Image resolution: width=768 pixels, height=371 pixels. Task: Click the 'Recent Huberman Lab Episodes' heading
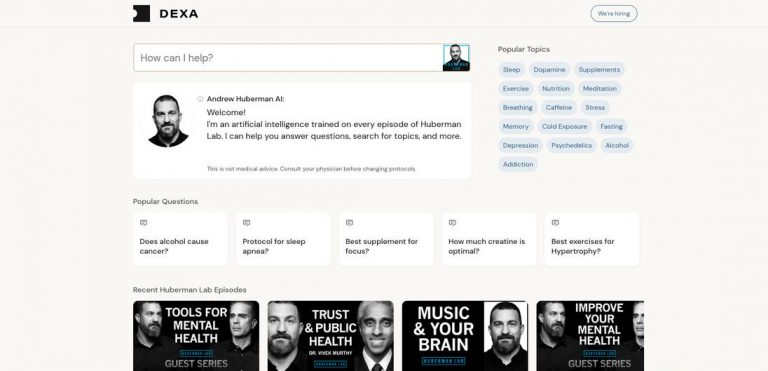pyautogui.click(x=190, y=290)
